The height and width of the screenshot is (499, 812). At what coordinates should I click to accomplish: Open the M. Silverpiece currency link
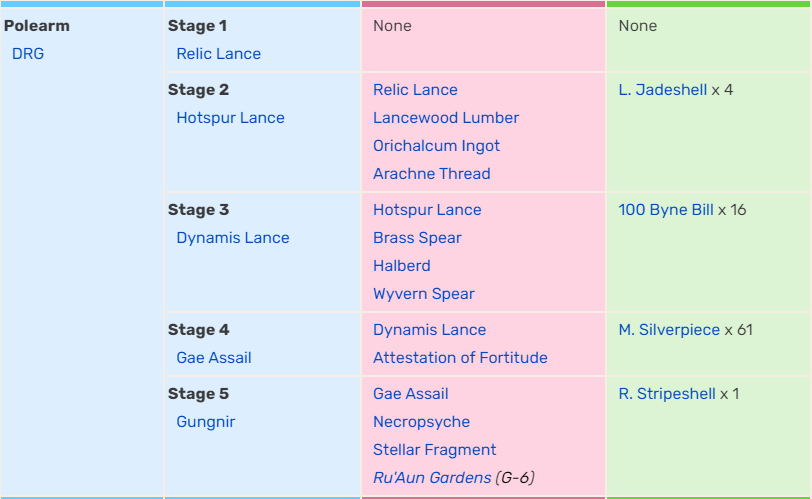point(669,330)
